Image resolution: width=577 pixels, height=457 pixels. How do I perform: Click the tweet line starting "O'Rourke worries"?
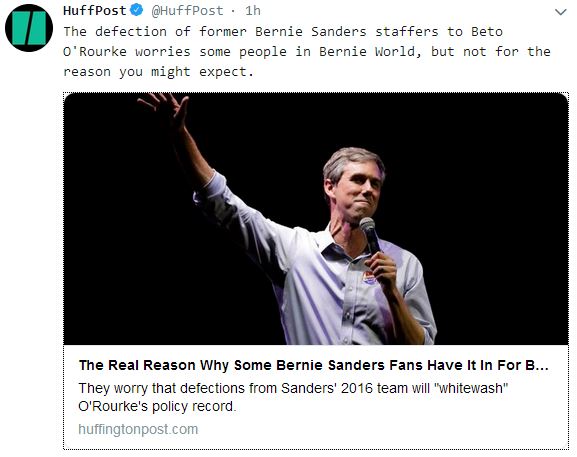pyautogui.click(x=307, y=52)
